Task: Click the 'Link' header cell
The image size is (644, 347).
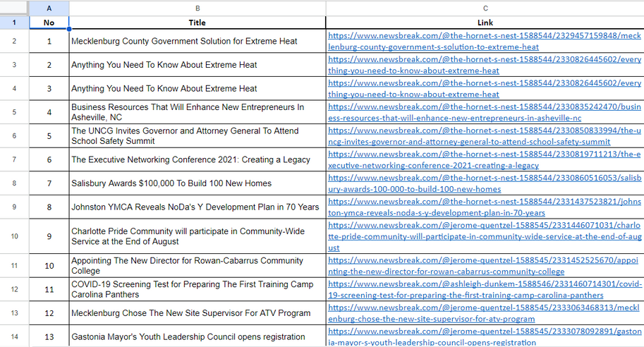Action: click(485, 23)
